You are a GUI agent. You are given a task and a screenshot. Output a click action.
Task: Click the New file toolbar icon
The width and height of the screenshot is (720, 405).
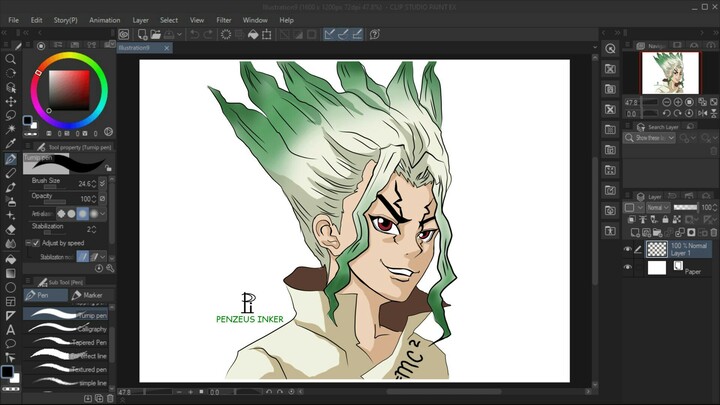(142, 34)
